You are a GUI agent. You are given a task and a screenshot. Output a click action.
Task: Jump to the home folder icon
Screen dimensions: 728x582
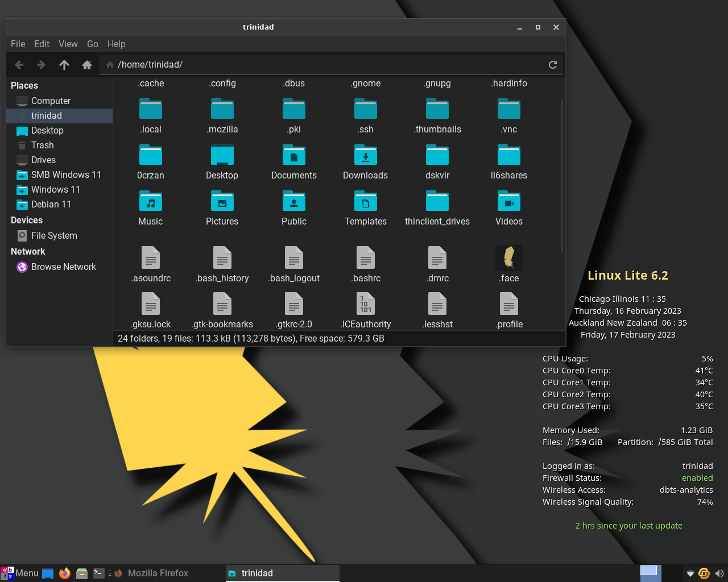[x=87, y=65]
